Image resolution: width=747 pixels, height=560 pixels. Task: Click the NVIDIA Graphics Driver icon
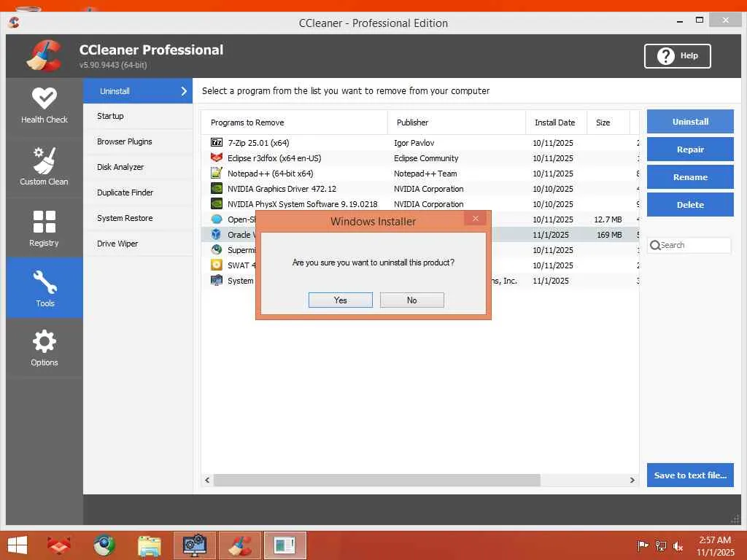[x=216, y=188]
